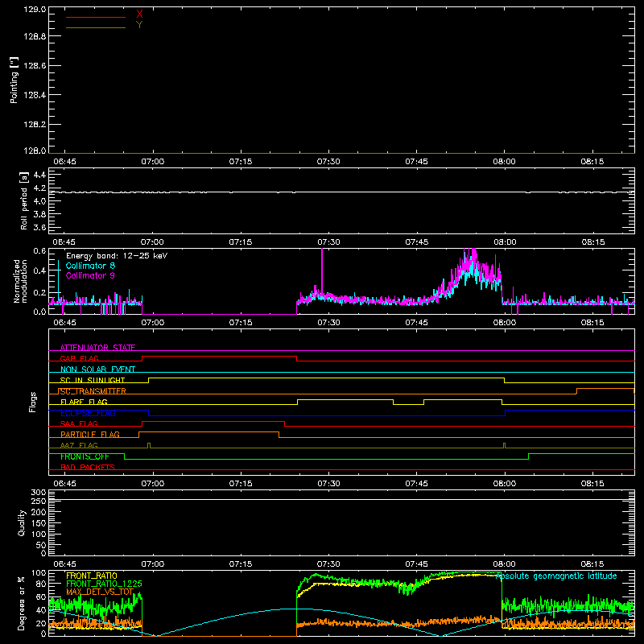This screenshot has width=644, height=644.
Task: Click the "Collimator 9" legend text
Action: pyautogui.click(x=90, y=275)
